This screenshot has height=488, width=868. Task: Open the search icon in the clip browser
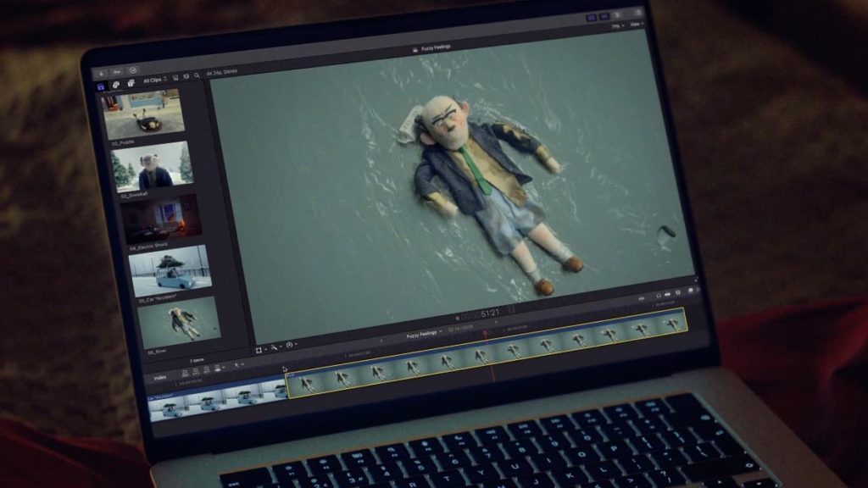pyautogui.click(x=198, y=75)
